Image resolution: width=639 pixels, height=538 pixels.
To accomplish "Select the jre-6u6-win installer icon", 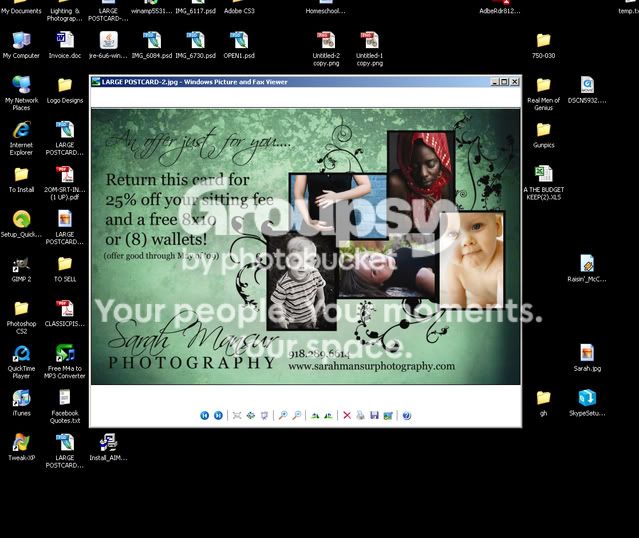I will point(108,45).
